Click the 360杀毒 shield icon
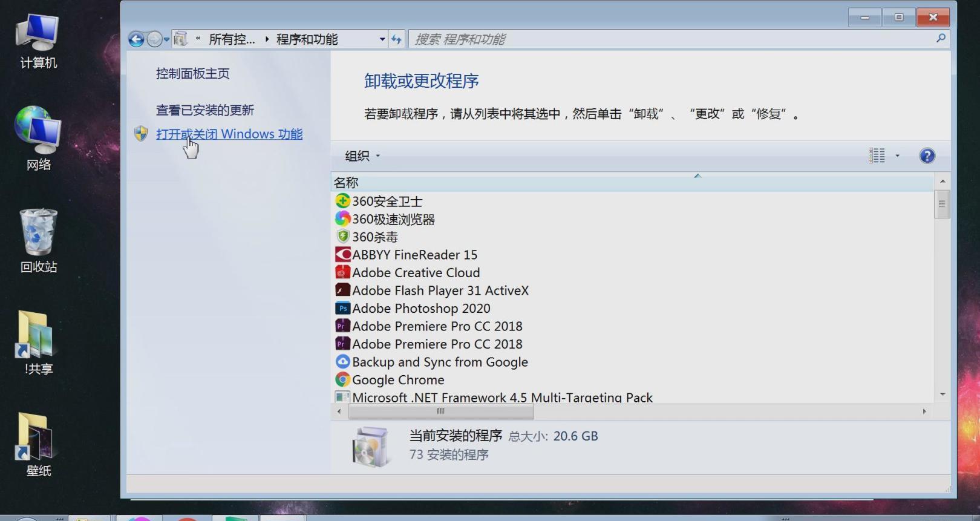Viewport: 980px width, 521px height. (x=342, y=237)
